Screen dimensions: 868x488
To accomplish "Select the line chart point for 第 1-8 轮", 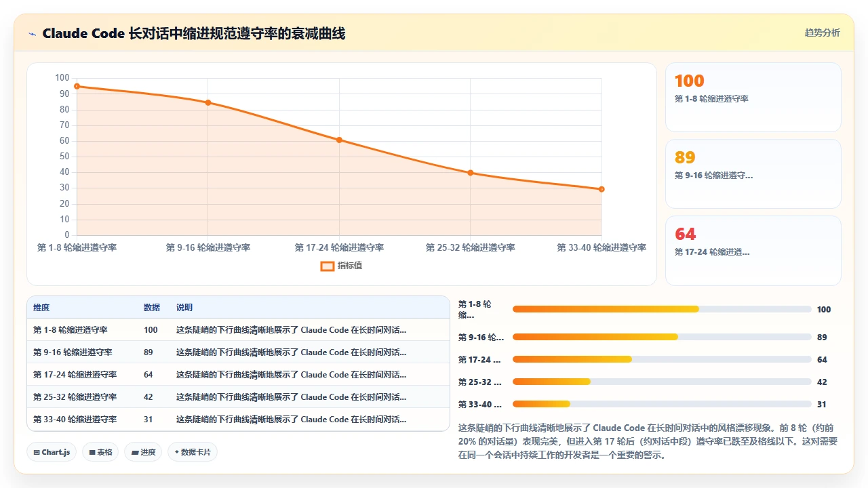I will coord(77,86).
